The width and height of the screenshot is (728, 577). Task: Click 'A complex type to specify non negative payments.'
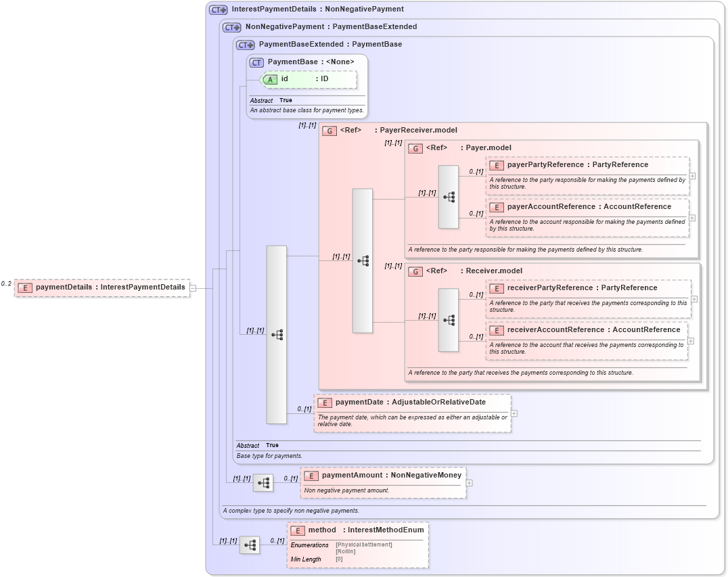(291, 511)
